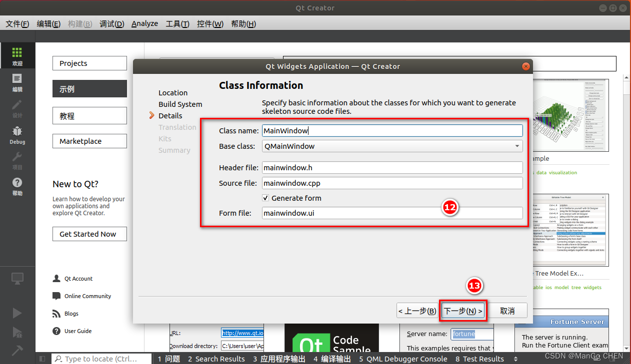
Task: Select the 示例 examples button
Action: [89, 89]
